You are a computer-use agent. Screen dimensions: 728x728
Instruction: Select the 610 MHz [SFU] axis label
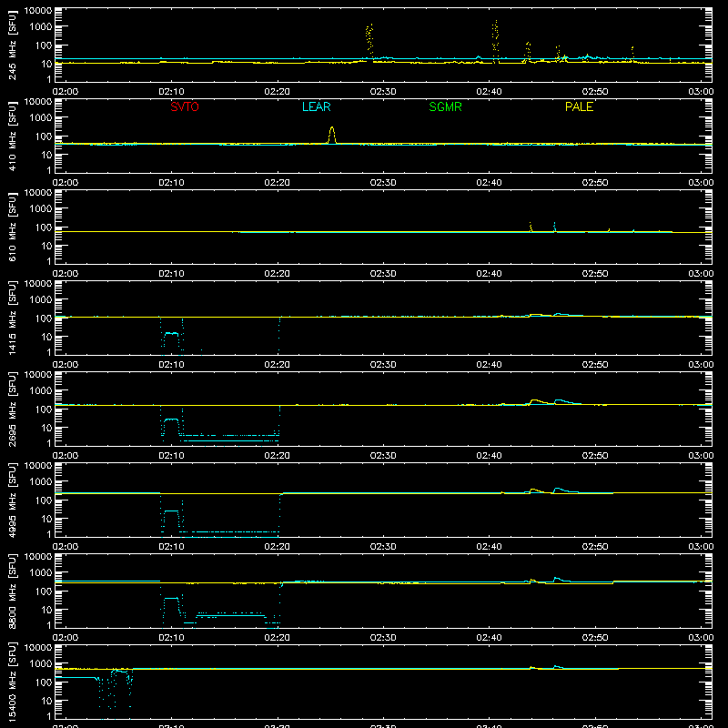pos(12,227)
